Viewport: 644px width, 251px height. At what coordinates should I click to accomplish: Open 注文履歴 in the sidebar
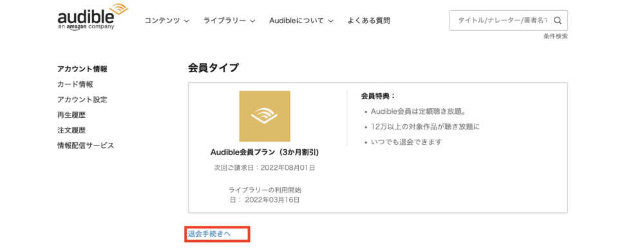point(71,130)
